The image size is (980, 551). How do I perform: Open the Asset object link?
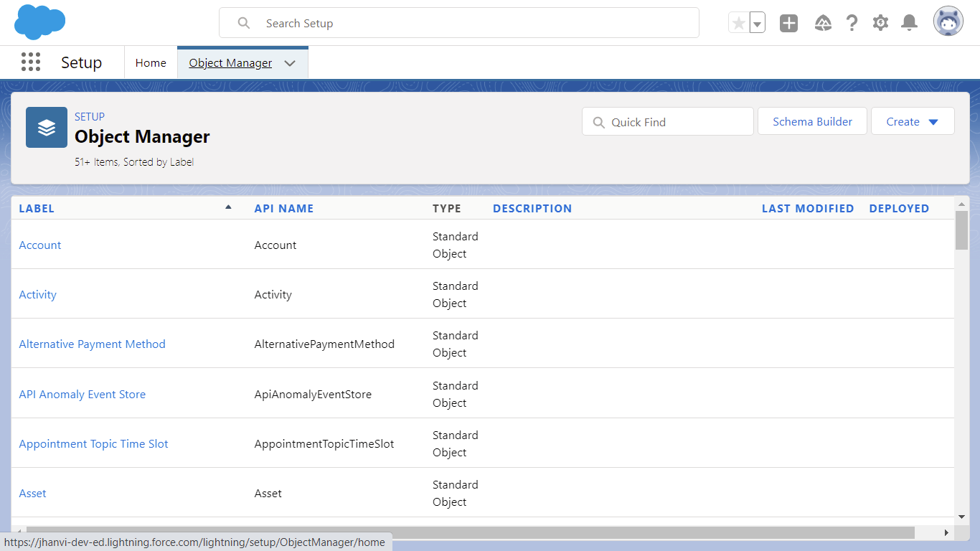click(x=32, y=494)
